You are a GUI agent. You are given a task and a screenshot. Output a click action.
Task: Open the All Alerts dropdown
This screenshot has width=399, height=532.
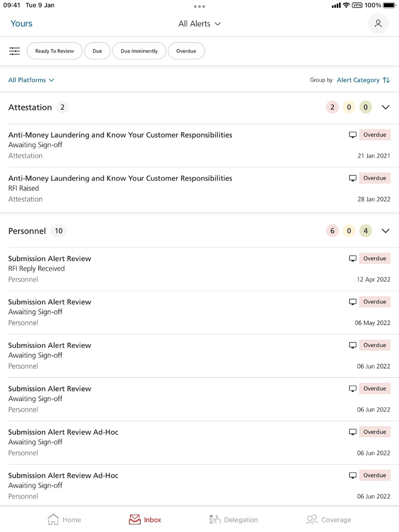pos(199,24)
